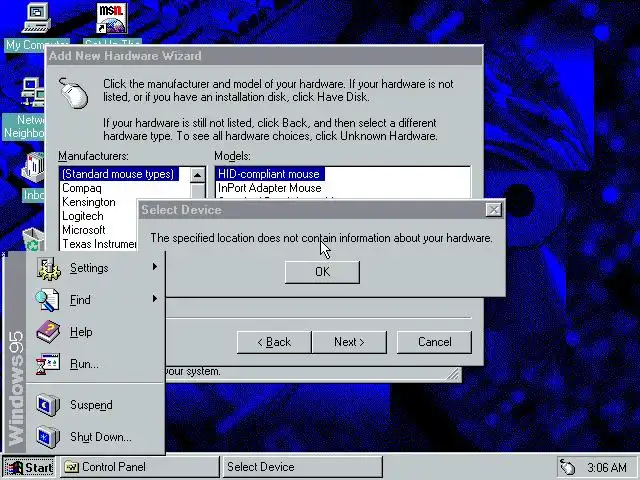This screenshot has height=480, width=640.
Task: Click the mouse icon in the system tray
Action: click(567, 467)
